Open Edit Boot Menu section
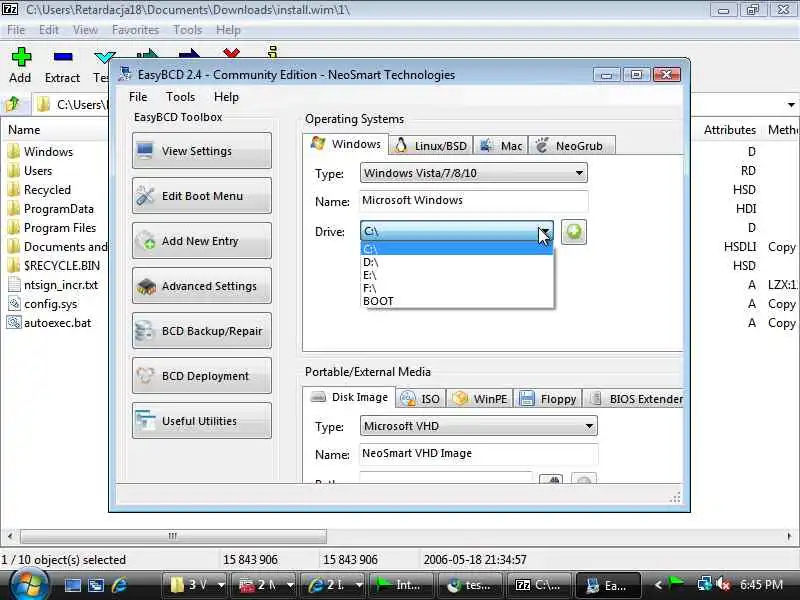 202,196
